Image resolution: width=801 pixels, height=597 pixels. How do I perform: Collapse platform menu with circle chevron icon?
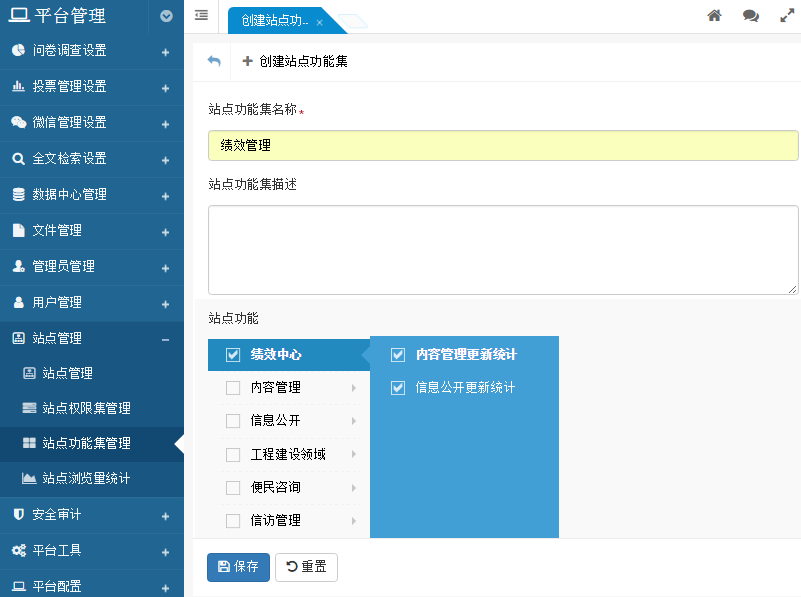(x=166, y=16)
